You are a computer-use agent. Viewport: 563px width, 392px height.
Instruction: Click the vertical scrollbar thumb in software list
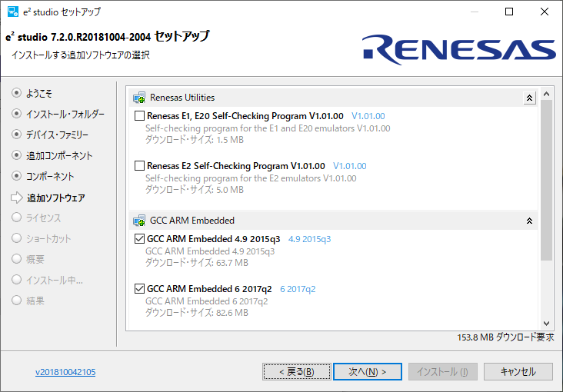(x=547, y=180)
